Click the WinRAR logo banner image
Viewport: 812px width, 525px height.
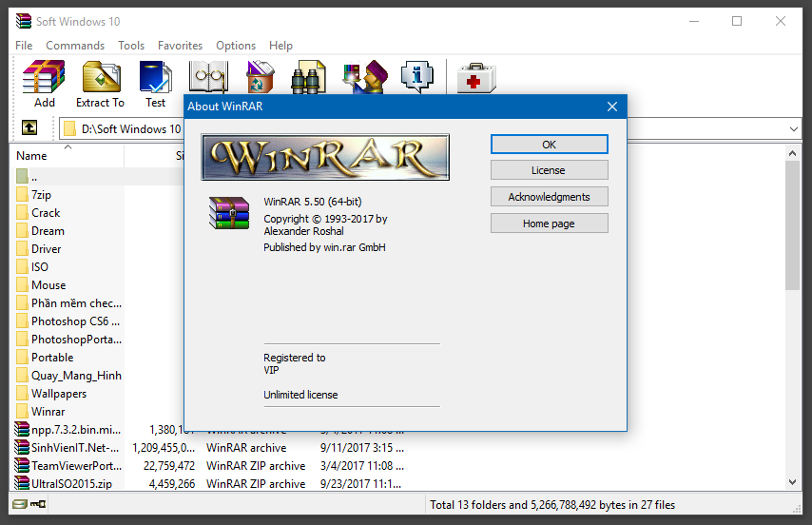click(x=325, y=157)
